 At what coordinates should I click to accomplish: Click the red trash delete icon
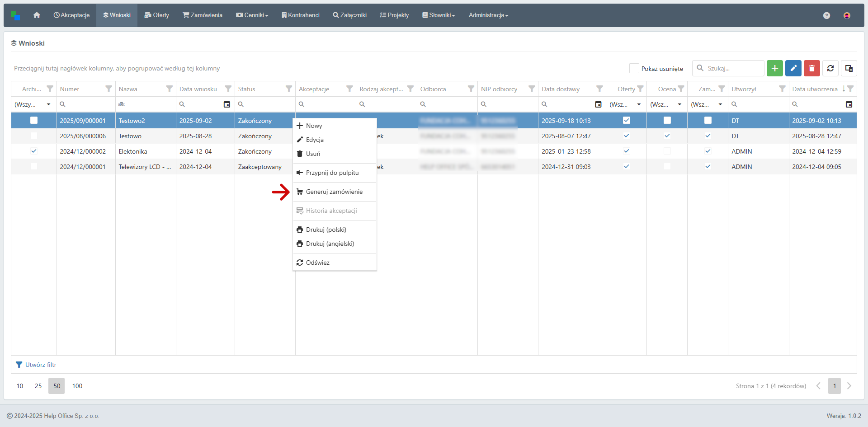click(811, 68)
